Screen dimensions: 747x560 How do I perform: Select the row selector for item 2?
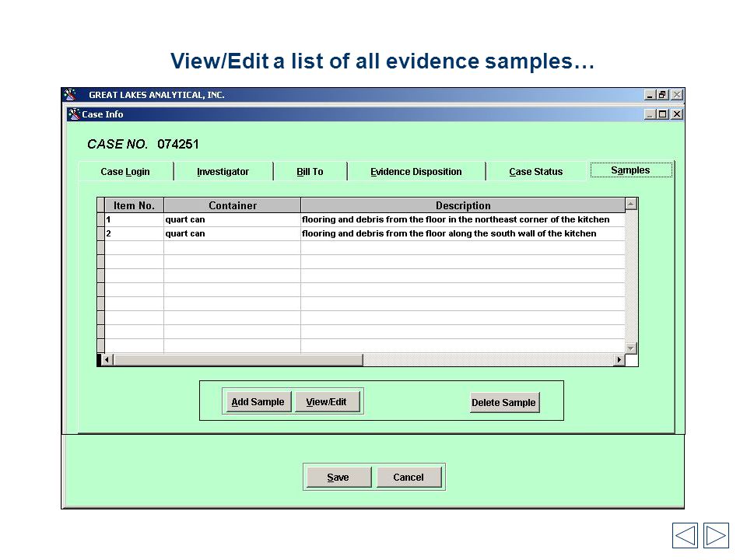tap(100, 234)
